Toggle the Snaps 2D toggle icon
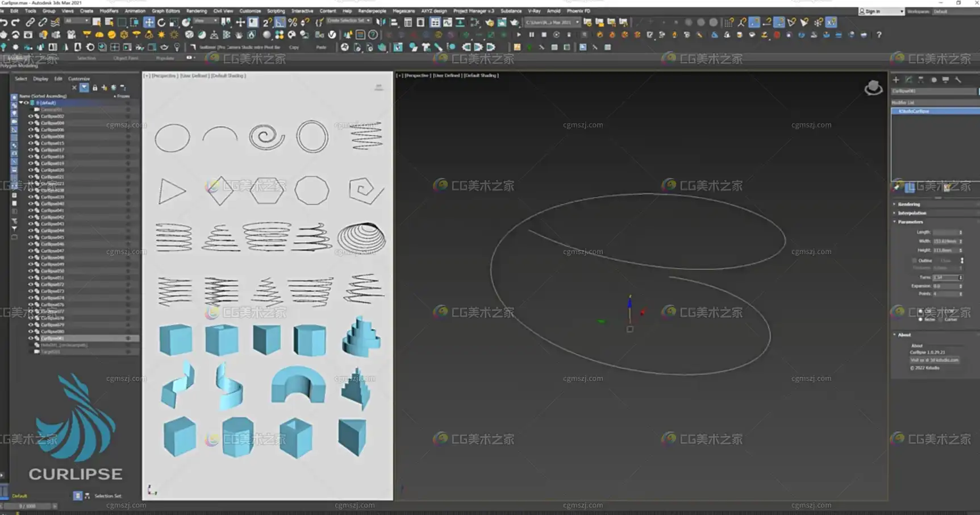 click(x=266, y=22)
